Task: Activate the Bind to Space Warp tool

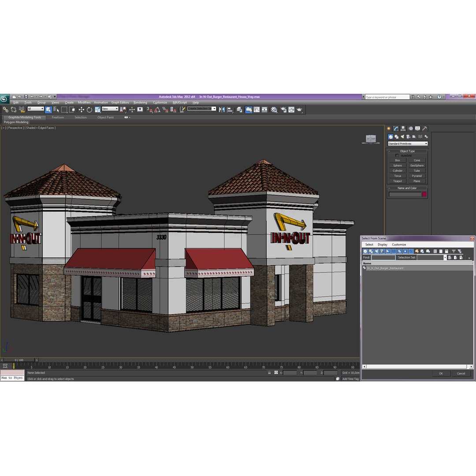Action: tap(22, 110)
